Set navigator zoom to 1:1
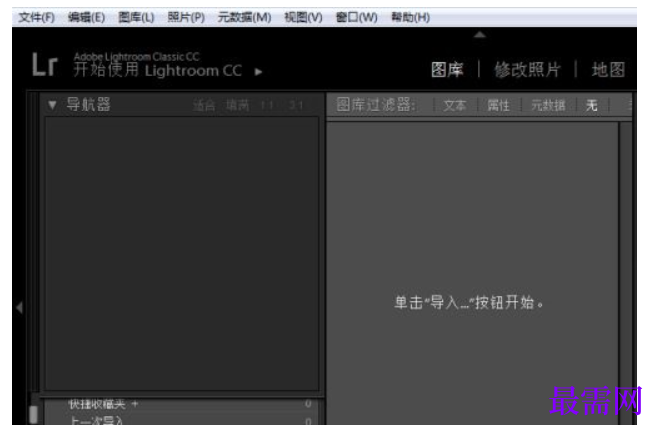661x432 pixels. [266, 105]
